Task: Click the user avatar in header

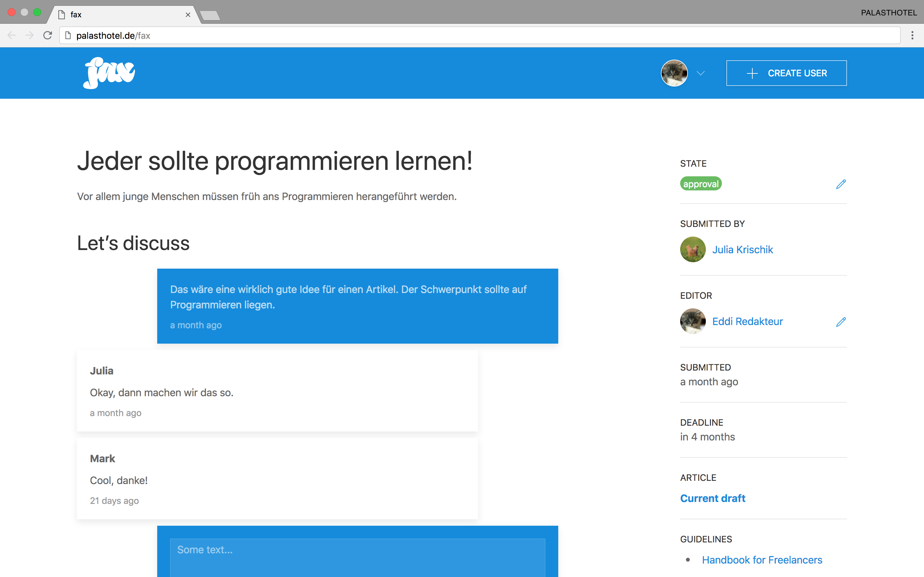Action: tap(674, 73)
